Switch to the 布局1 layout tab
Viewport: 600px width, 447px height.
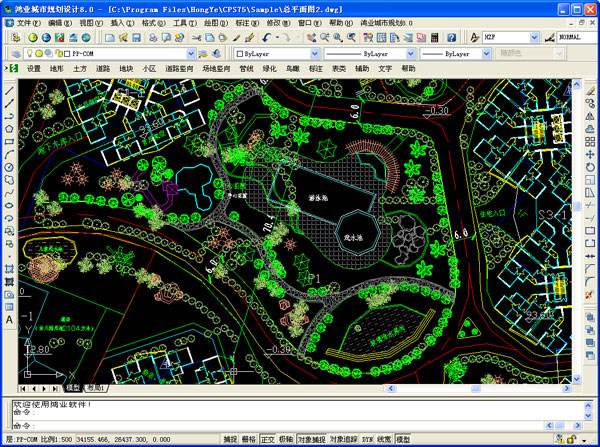(96, 388)
